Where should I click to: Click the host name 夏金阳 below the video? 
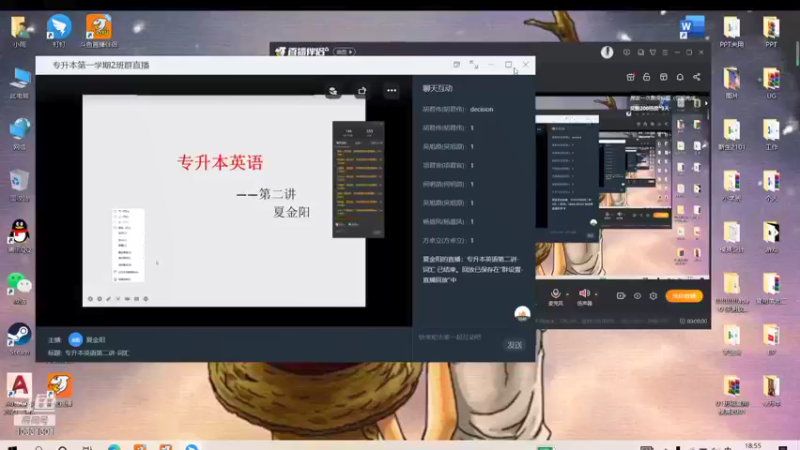click(x=95, y=340)
